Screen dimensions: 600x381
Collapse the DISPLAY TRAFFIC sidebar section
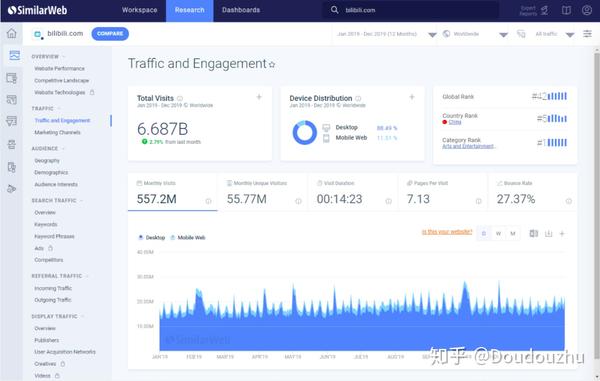tap(58, 316)
